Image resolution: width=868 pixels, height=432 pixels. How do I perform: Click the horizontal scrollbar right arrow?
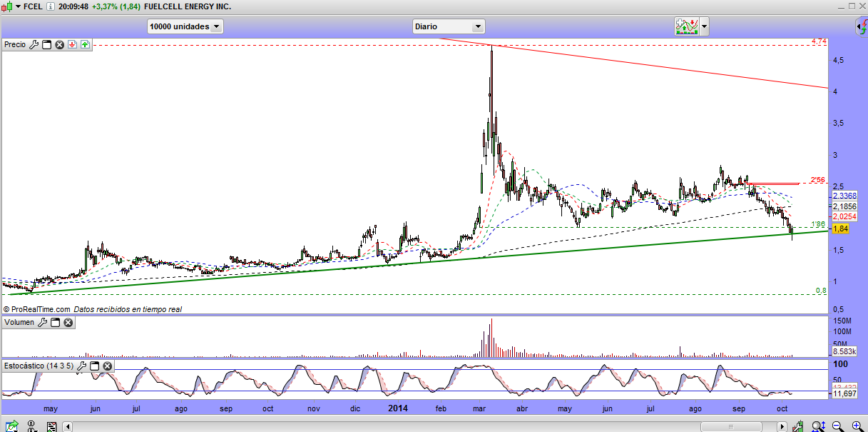[783, 427]
